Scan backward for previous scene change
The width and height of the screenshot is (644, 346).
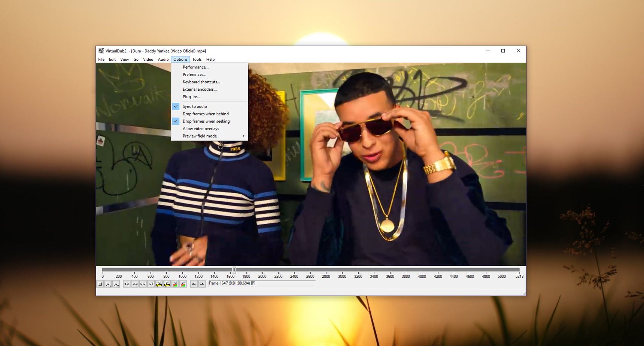click(x=175, y=284)
